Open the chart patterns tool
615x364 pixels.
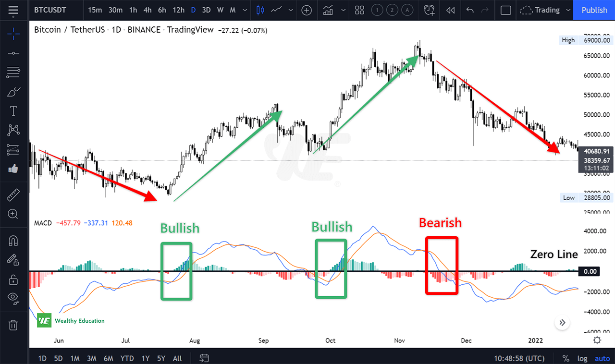click(13, 130)
